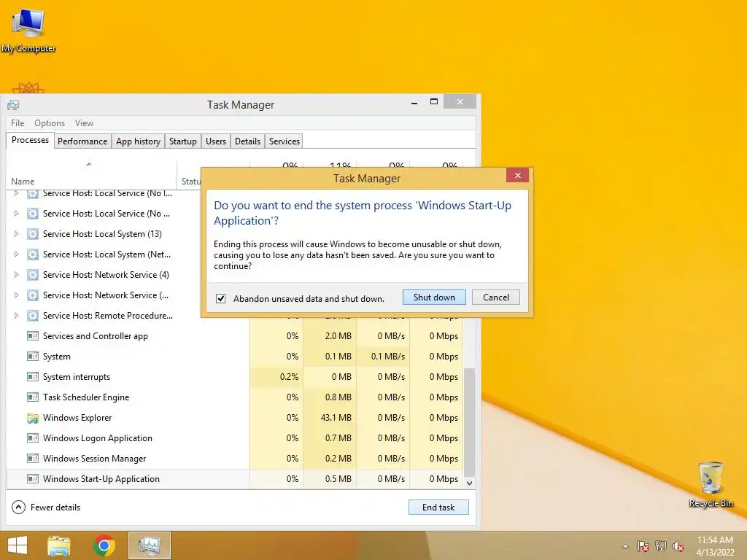Click the process list scrollbar thumb
This screenshot has width=747, height=560.
point(469,422)
